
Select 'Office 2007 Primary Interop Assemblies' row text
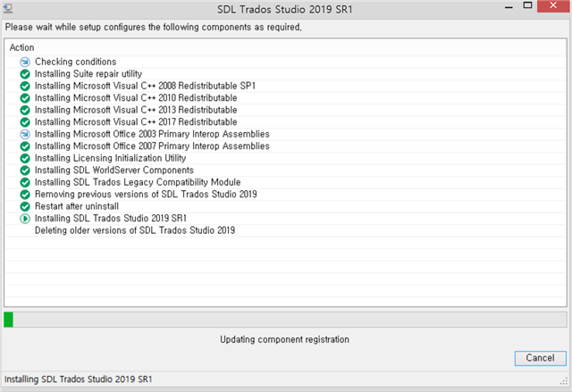pyautogui.click(x=152, y=146)
